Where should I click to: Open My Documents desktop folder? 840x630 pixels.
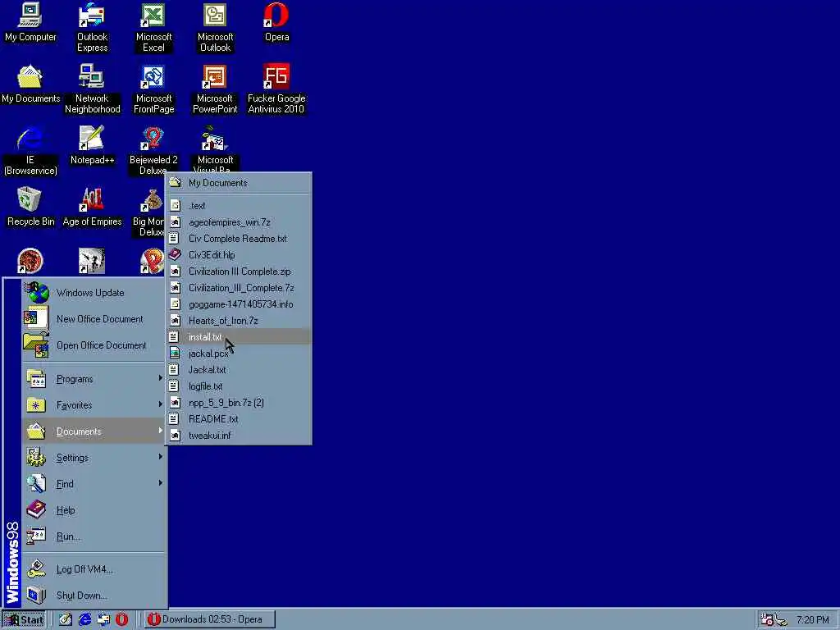30,84
